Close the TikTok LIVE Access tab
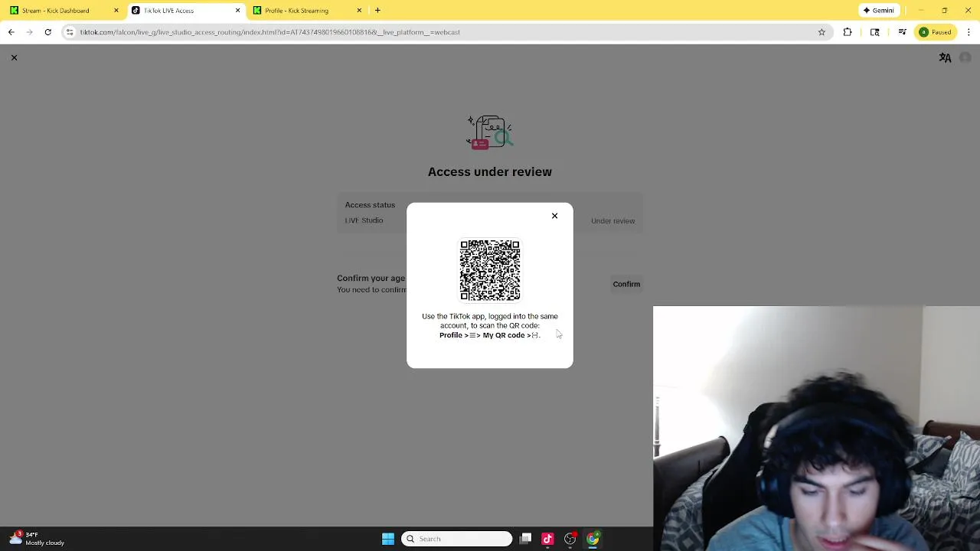 (x=237, y=11)
